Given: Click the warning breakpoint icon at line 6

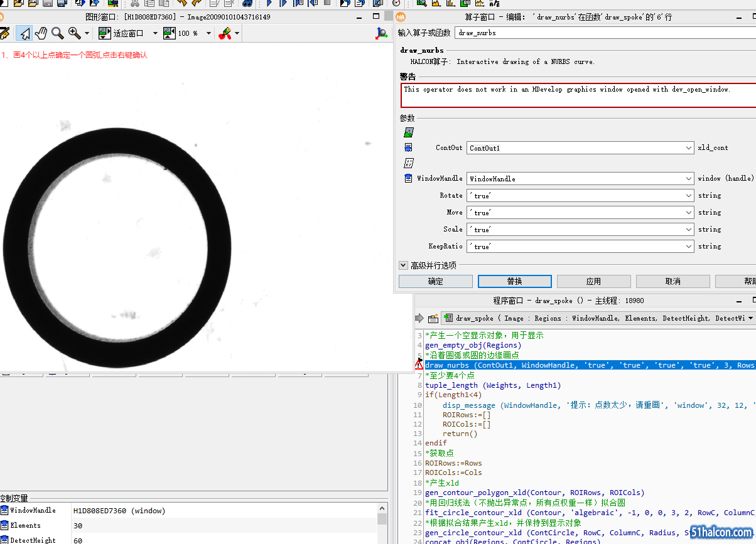Looking at the screenshot, I should pyautogui.click(x=419, y=365).
